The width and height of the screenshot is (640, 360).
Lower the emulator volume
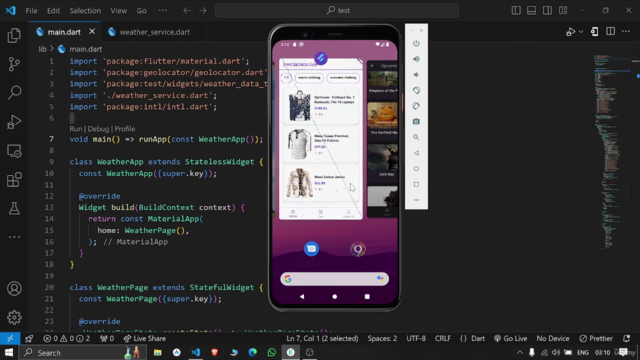pos(416,75)
